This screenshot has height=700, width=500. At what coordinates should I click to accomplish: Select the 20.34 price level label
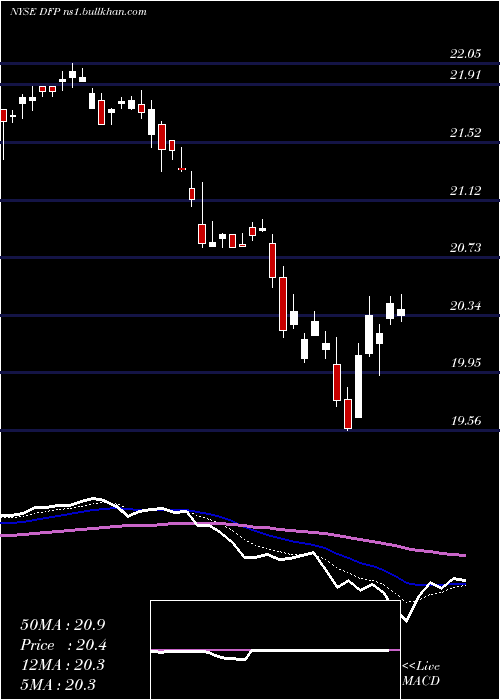[466, 306]
